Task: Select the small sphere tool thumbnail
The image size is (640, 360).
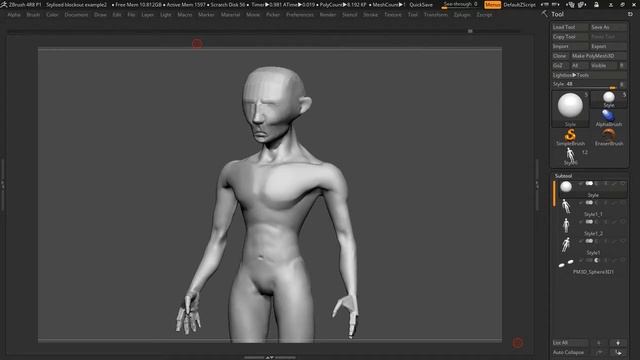Action: 609,97
